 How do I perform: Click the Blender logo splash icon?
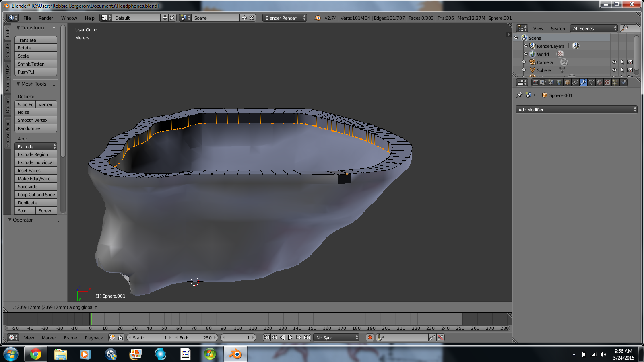click(318, 18)
